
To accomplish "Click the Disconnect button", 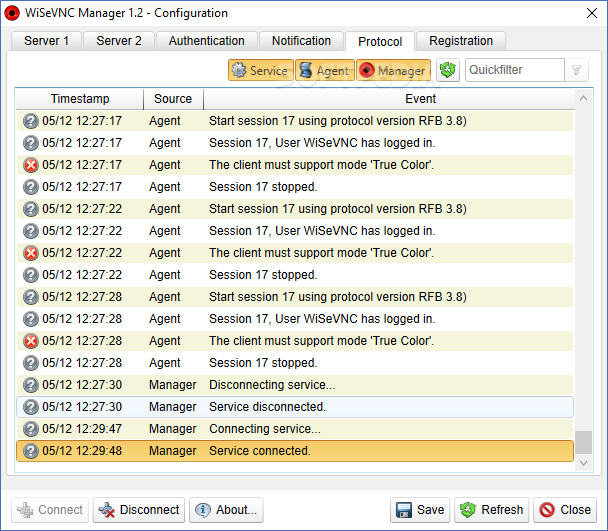I will point(139,510).
